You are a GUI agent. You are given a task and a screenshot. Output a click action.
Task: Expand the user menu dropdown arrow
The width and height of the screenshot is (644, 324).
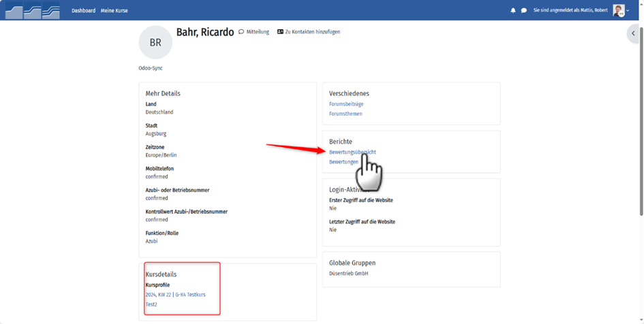point(628,11)
